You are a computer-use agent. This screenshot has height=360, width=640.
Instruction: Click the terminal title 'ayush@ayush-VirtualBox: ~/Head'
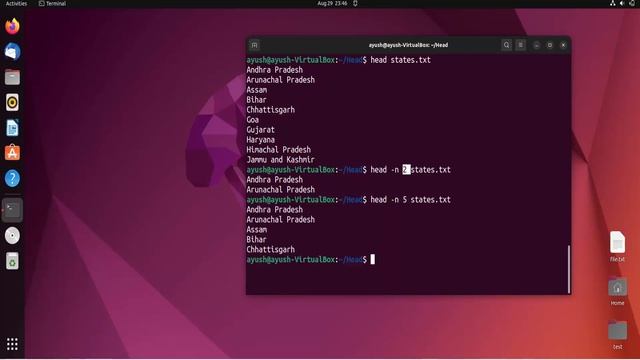click(x=408, y=45)
